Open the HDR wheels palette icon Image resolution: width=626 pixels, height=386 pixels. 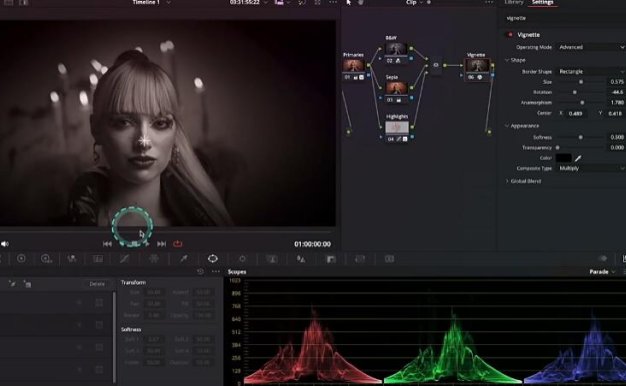pyautogui.click(x=46, y=259)
